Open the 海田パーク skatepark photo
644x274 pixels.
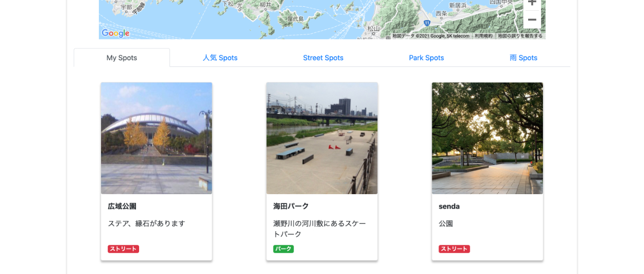click(x=322, y=138)
